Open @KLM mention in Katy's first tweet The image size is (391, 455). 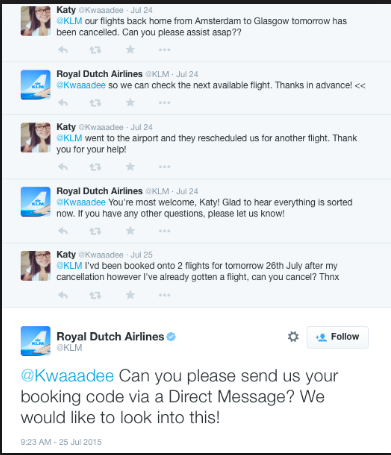(x=69, y=21)
